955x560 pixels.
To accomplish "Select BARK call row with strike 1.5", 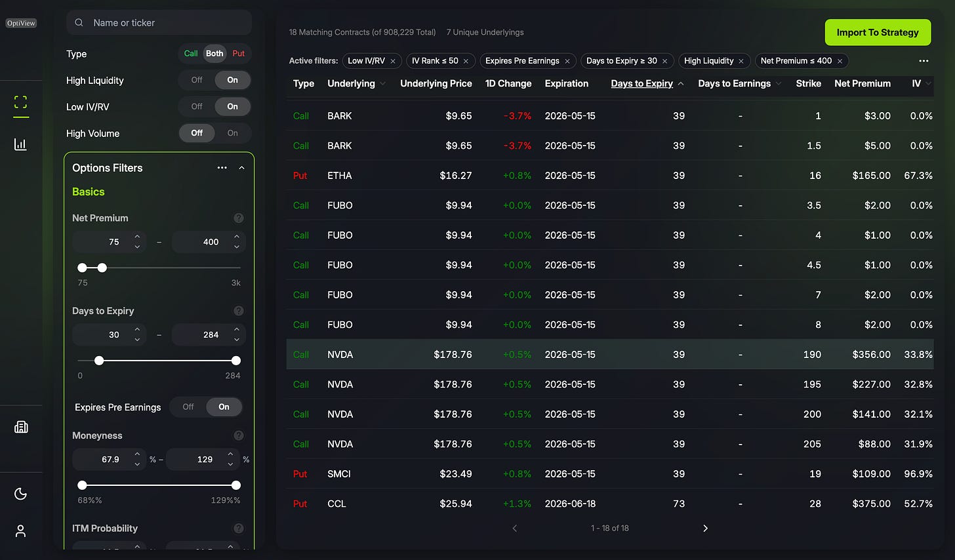I will pyautogui.click(x=610, y=146).
